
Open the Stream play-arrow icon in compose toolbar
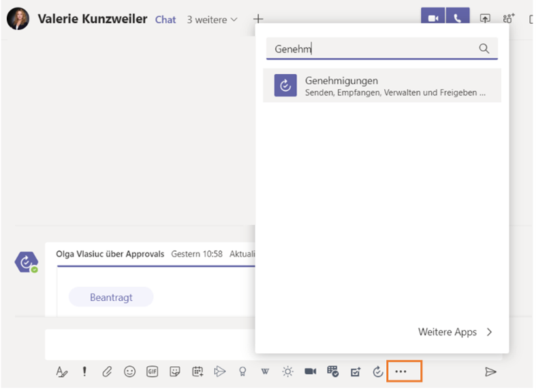(x=220, y=371)
